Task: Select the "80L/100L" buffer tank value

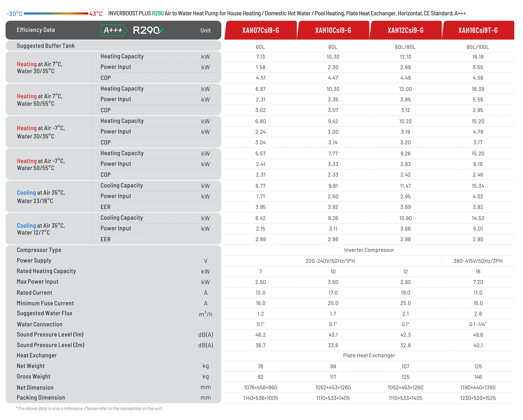Action: (x=478, y=47)
